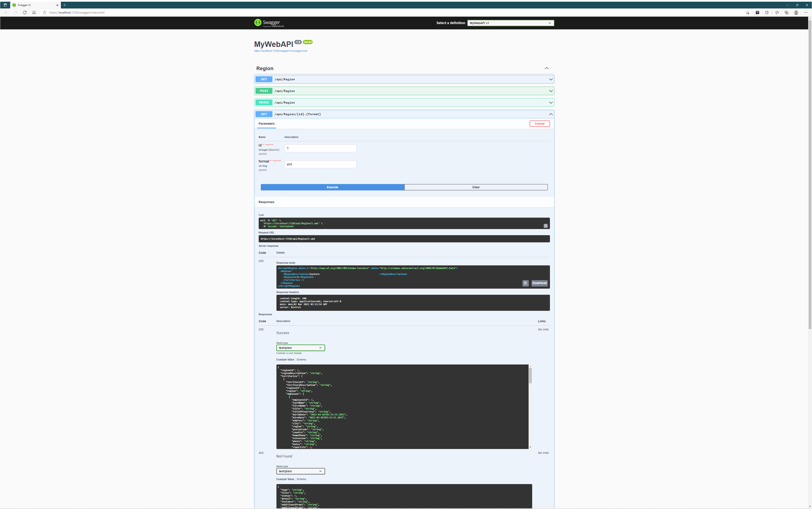Refresh the Swagger UI page

pos(25,12)
